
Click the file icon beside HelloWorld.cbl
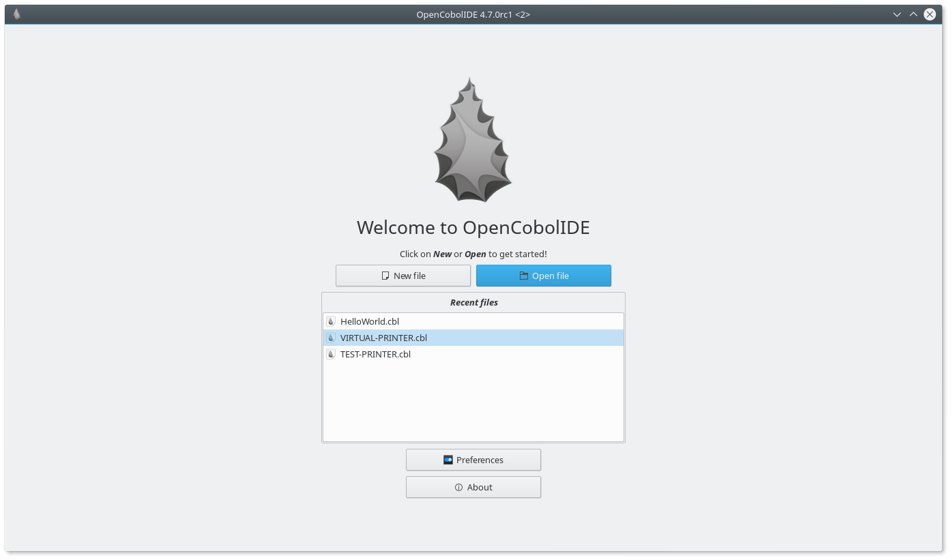coord(331,321)
